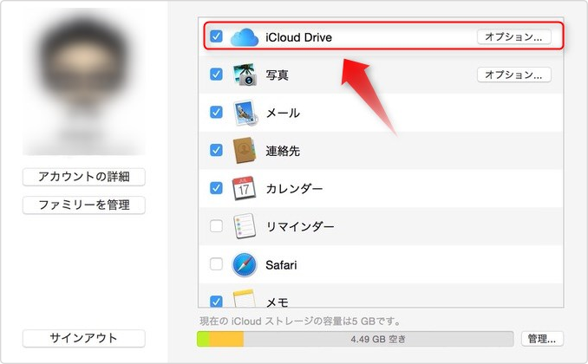Click the 管理... storage button
This screenshot has height=364, width=588.
coord(542,339)
